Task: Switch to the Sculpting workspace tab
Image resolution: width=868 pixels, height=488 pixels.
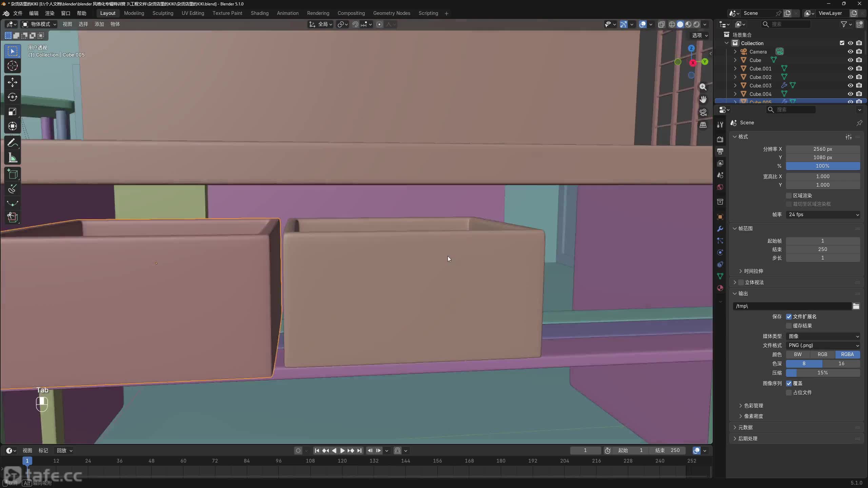Action: click(x=163, y=13)
